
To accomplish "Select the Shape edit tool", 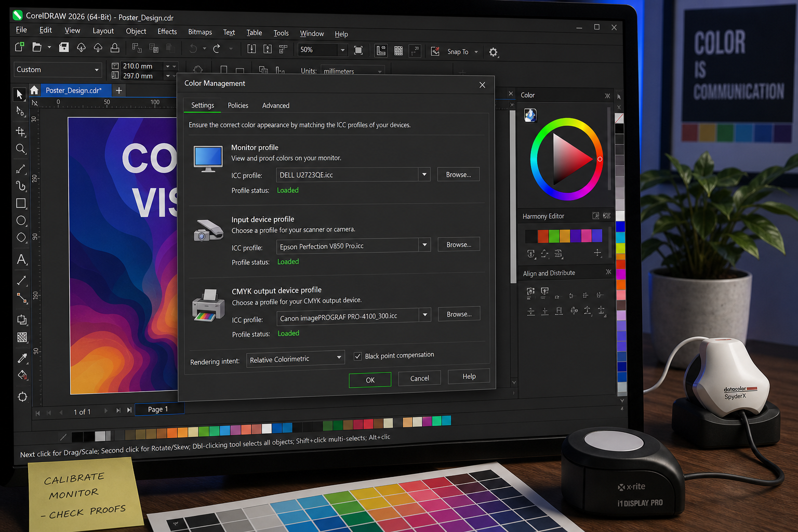I will coord(20,112).
